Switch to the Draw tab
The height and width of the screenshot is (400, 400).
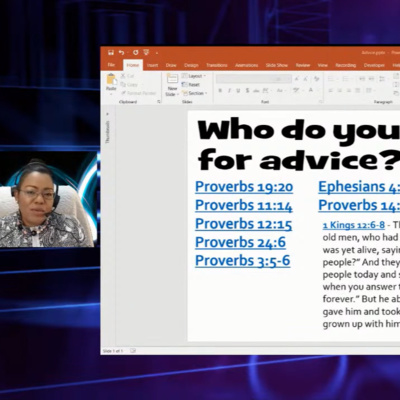point(171,65)
